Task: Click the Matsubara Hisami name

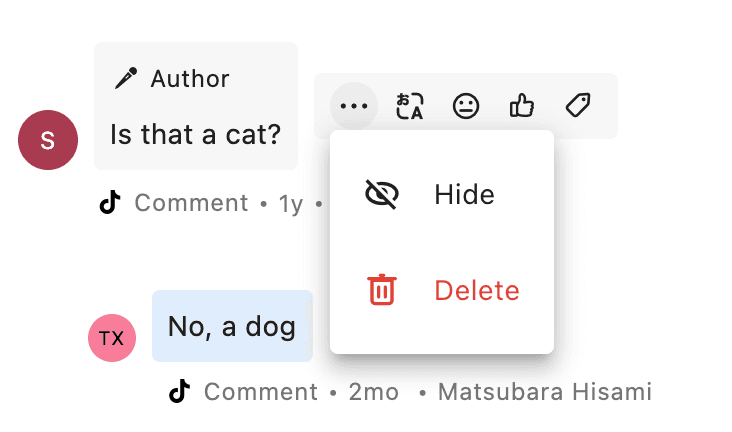Action: pyautogui.click(x=544, y=392)
